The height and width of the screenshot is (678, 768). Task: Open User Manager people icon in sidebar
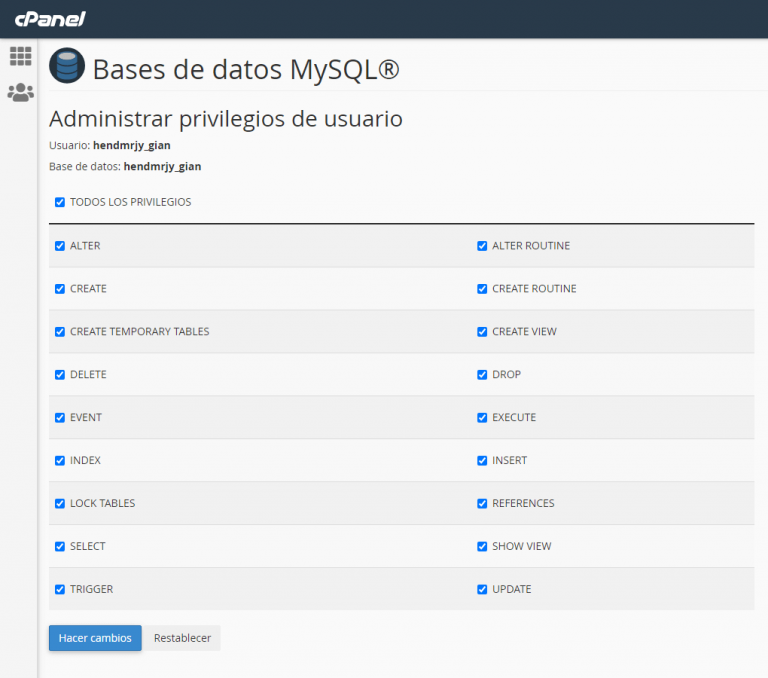coord(20,92)
